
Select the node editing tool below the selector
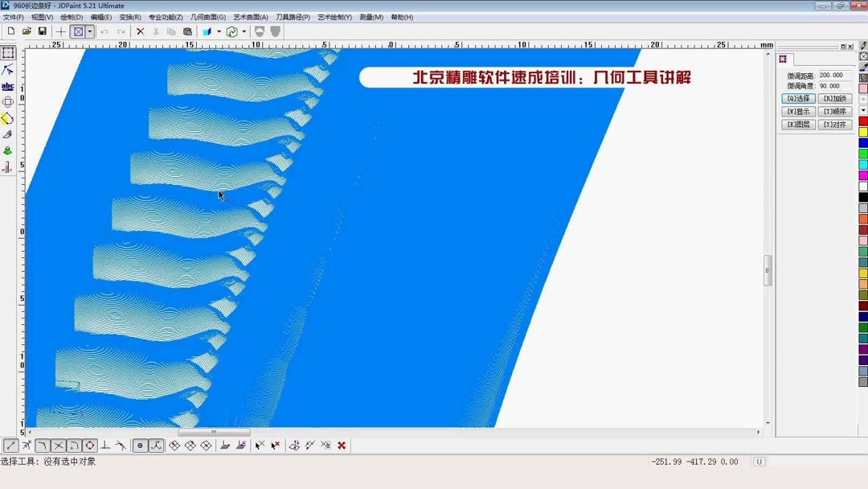(9, 69)
